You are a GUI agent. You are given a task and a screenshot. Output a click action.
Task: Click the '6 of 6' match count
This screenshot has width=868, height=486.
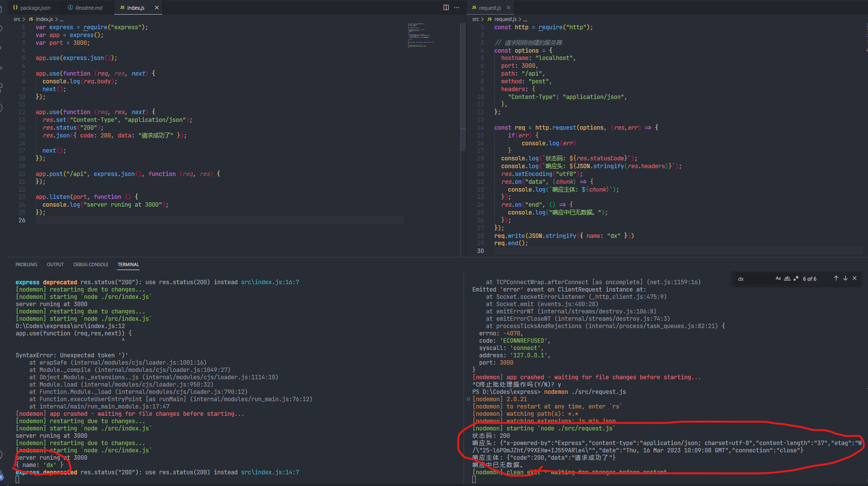tap(809, 279)
